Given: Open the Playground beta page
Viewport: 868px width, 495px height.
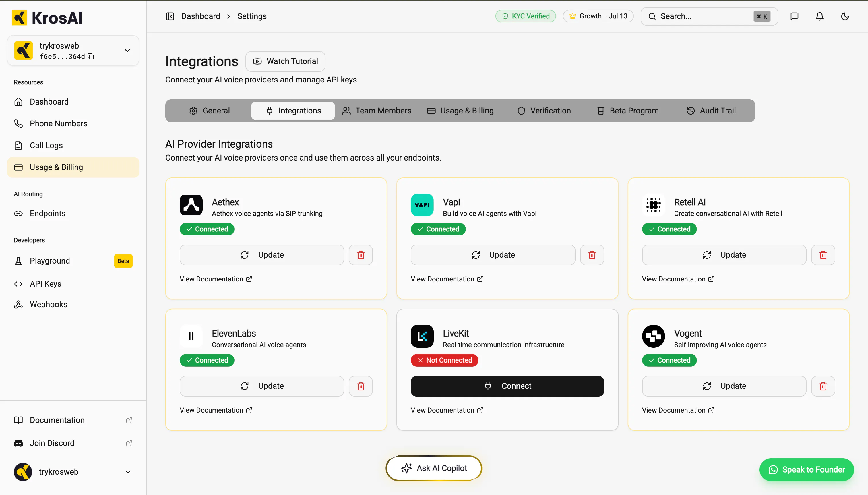Looking at the screenshot, I should pos(73,261).
